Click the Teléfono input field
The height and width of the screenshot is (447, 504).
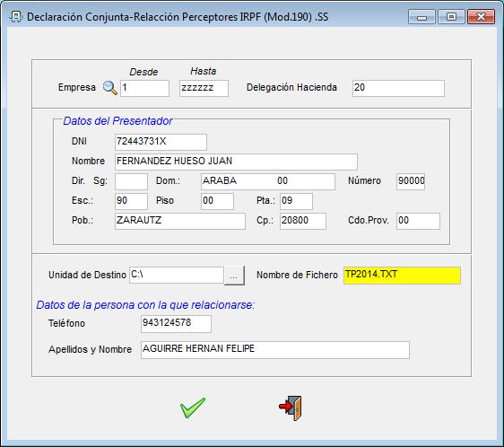point(176,323)
